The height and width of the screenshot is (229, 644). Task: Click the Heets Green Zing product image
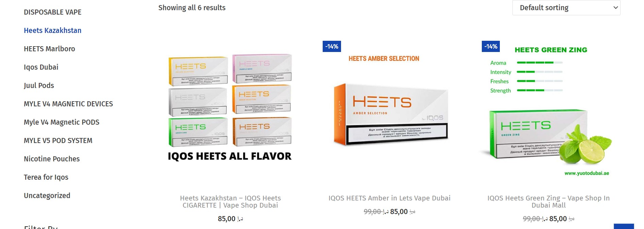[x=548, y=112]
